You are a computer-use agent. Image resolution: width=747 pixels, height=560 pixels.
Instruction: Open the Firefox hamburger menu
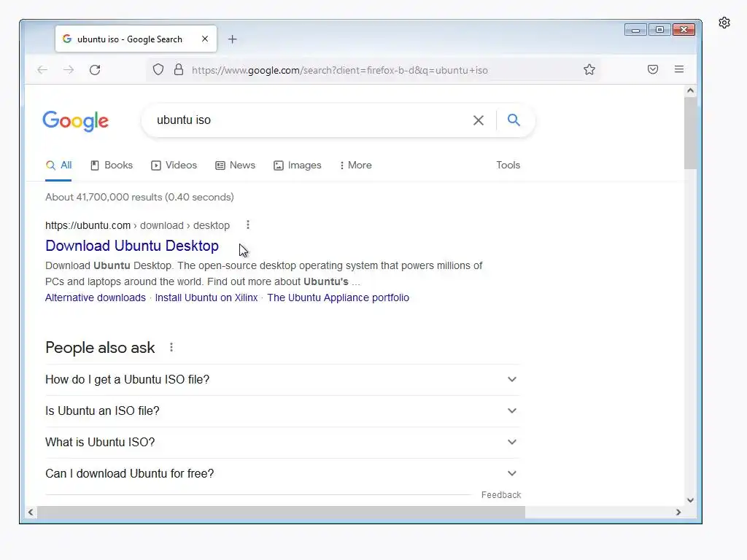[x=679, y=69]
